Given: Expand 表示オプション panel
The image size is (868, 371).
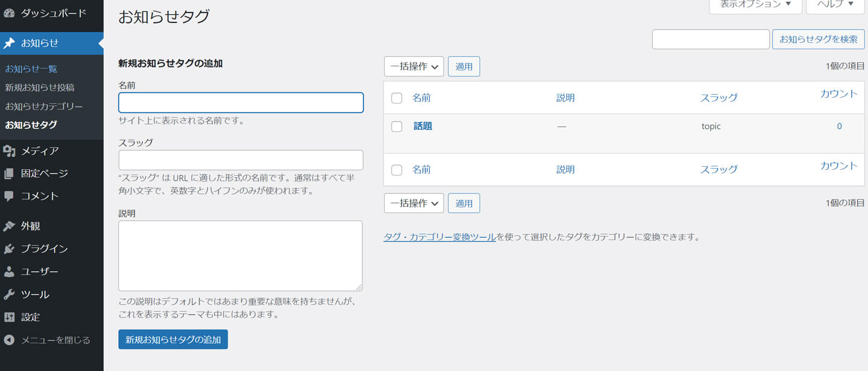Looking at the screenshot, I should [x=756, y=5].
